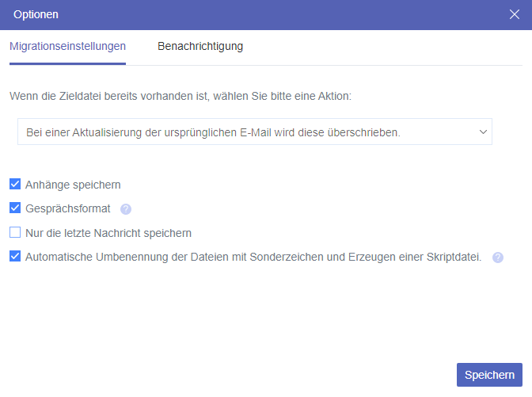The width and height of the screenshot is (532, 397).
Task: Click help icon next to Gesprächsformat
Action: tap(125, 209)
